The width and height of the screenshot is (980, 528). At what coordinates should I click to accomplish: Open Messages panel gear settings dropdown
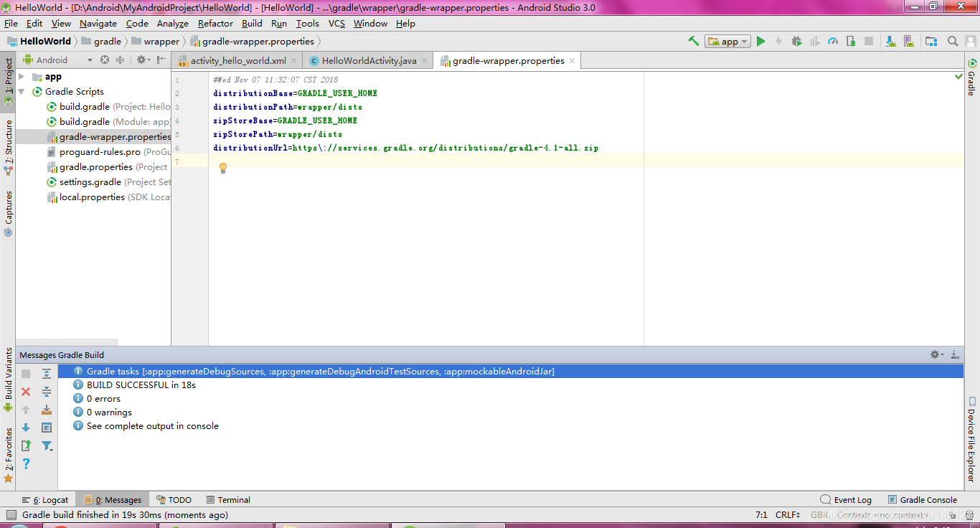tap(936, 354)
